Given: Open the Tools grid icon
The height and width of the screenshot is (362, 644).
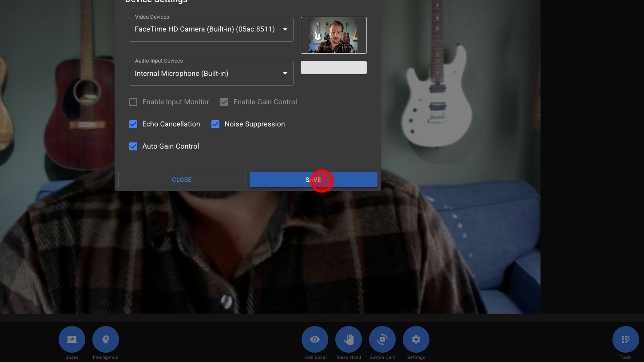Looking at the screenshot, I should tap(625, 339).
